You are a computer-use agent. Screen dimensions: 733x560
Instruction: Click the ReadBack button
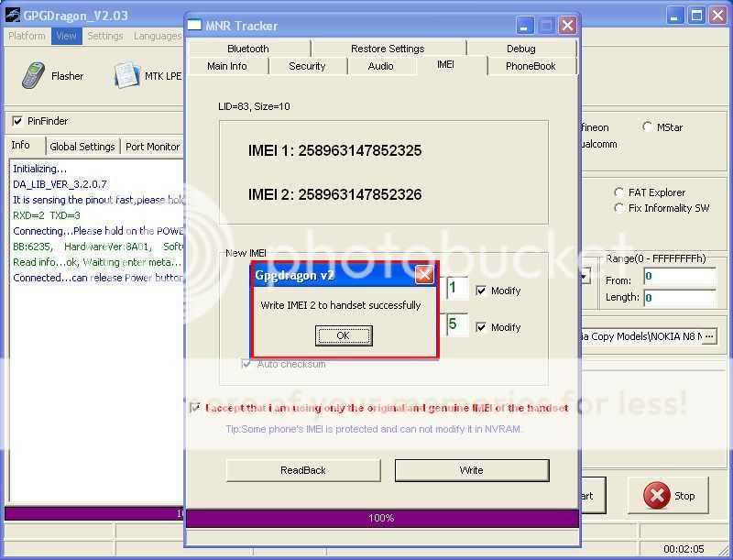[x=303, y=470]
